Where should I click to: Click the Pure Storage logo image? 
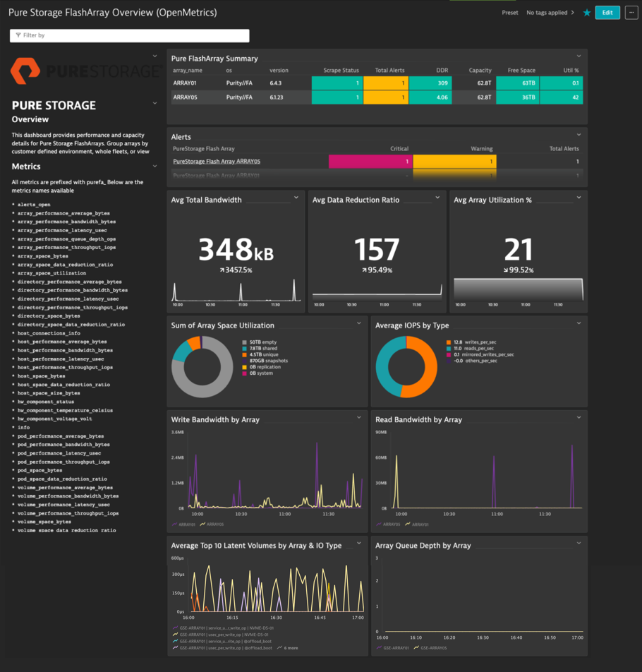tap(85, 71)
